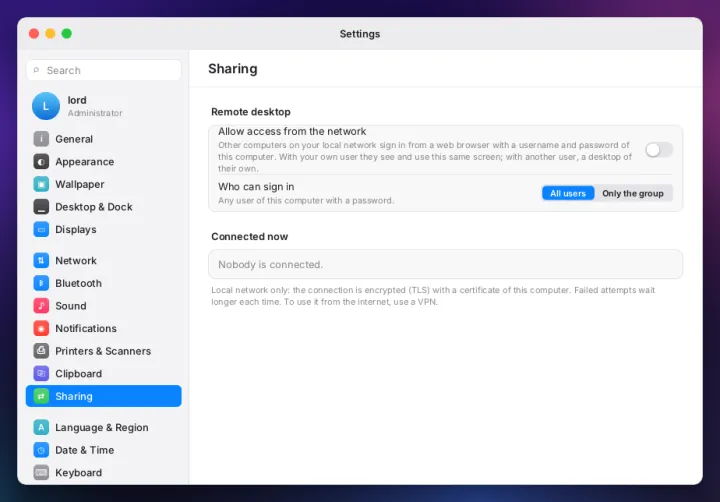
Task: Enable Allow access from the network
Action: click(658, 150)
